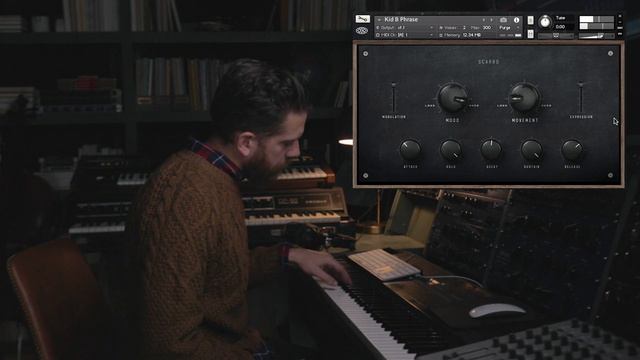Click the library logo below the wrench
The image size is (640, 360).
point(362,31)
